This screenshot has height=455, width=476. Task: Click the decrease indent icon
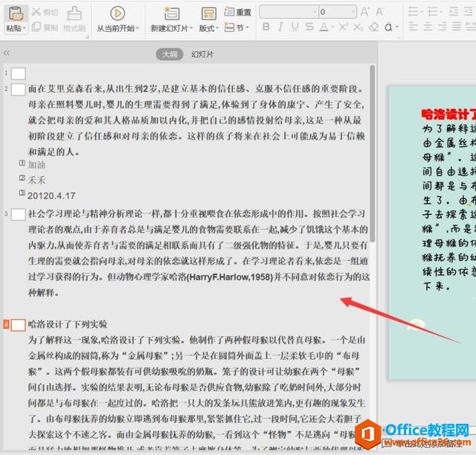coord(454,12)
